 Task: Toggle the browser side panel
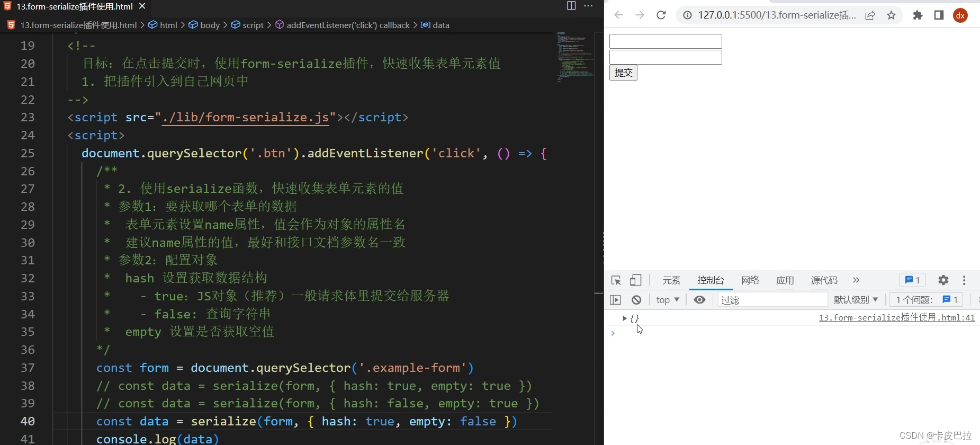939,15
